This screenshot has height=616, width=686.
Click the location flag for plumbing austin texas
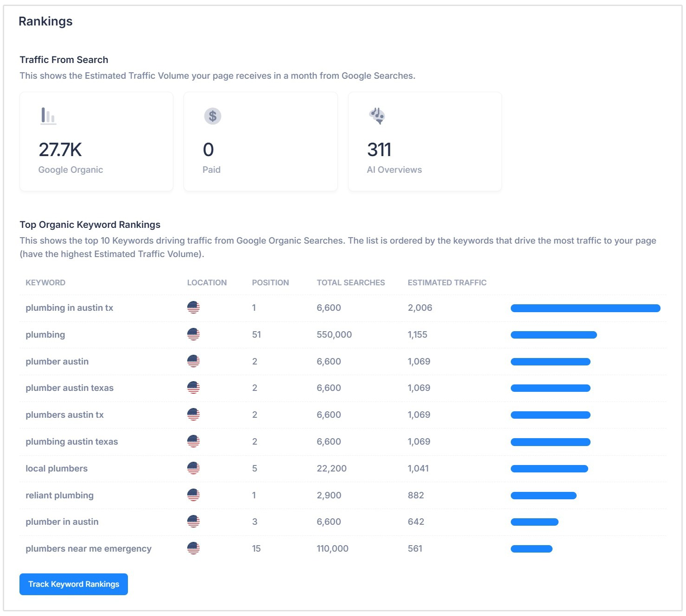193,441
